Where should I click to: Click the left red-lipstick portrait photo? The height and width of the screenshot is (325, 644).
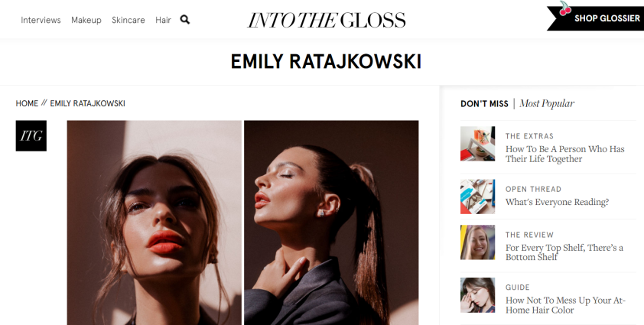(x=154, y=223)
